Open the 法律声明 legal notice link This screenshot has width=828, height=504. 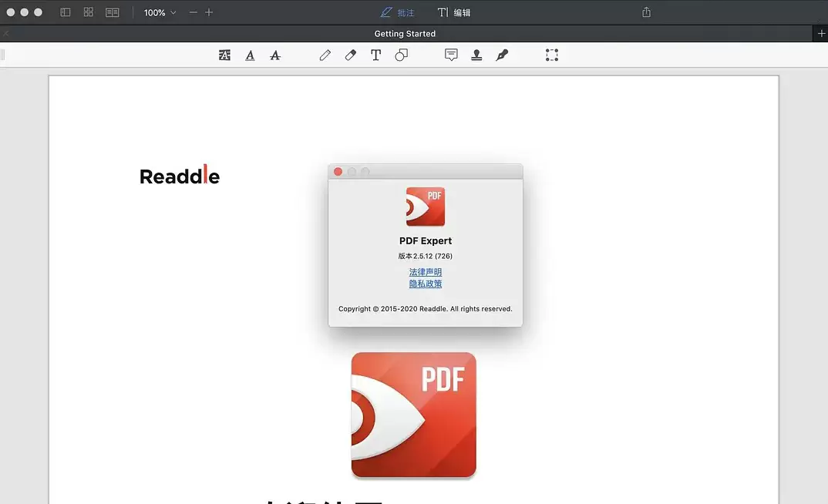click(426, 272)
